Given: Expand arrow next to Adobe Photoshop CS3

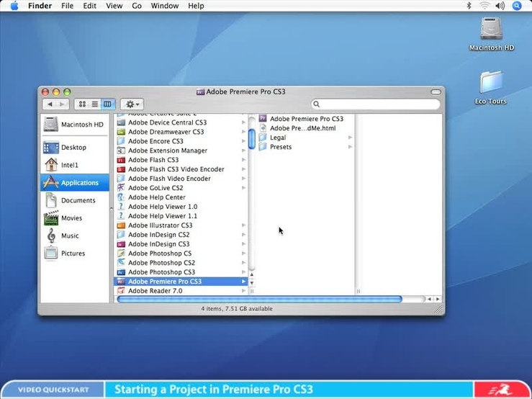Looking at the screenshot, I should click(x=243, y=272).
